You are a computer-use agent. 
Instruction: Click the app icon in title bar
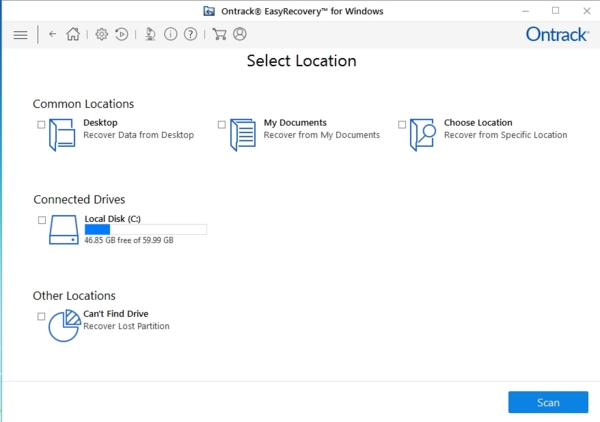(209, 11)
